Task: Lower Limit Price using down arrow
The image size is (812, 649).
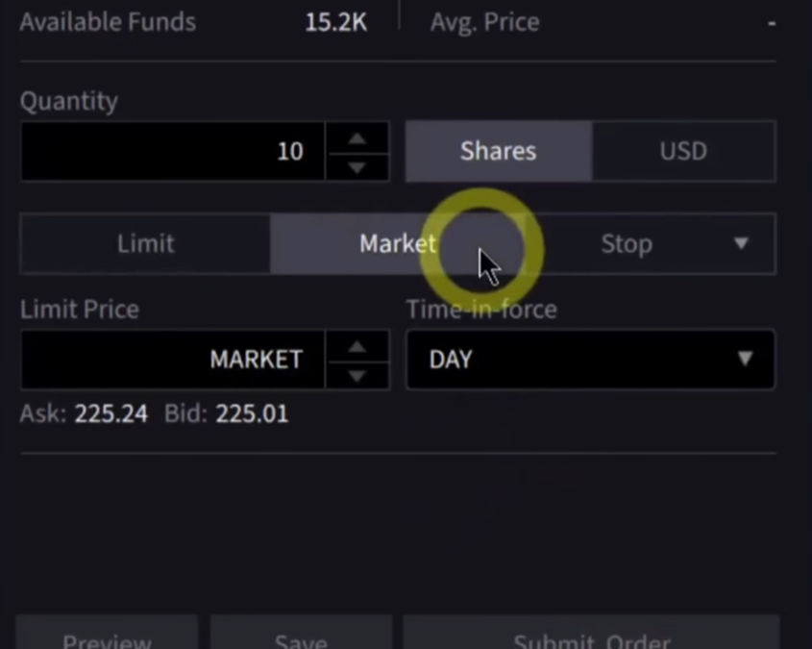Action: point(357,374)
